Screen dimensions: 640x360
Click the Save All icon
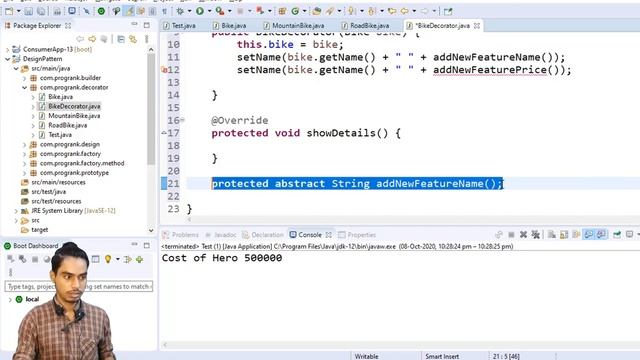41,11
